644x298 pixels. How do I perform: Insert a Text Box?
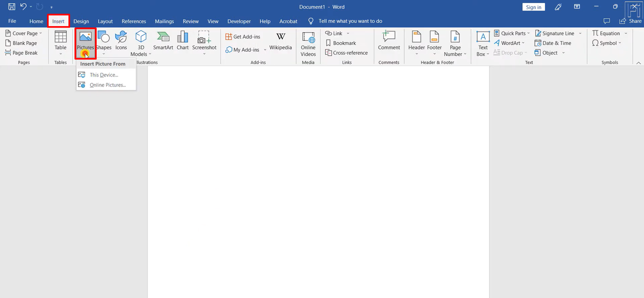483,43
